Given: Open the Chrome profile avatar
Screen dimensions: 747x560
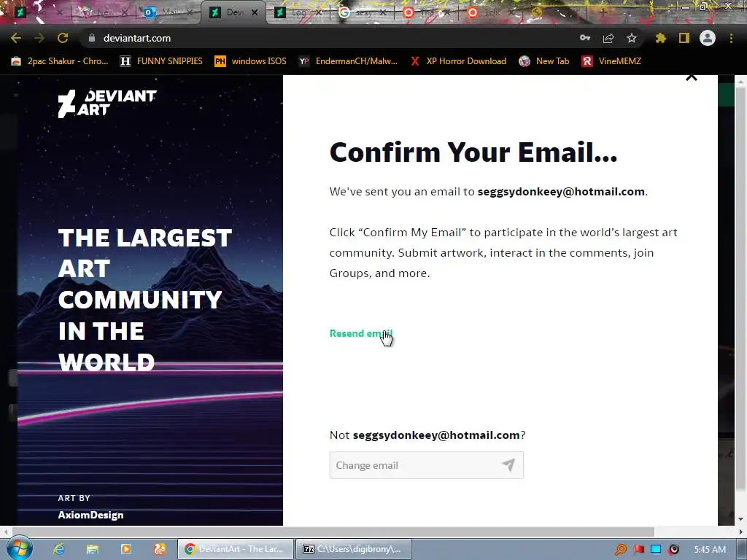Looking at the screenshot, I should (708, 38).
